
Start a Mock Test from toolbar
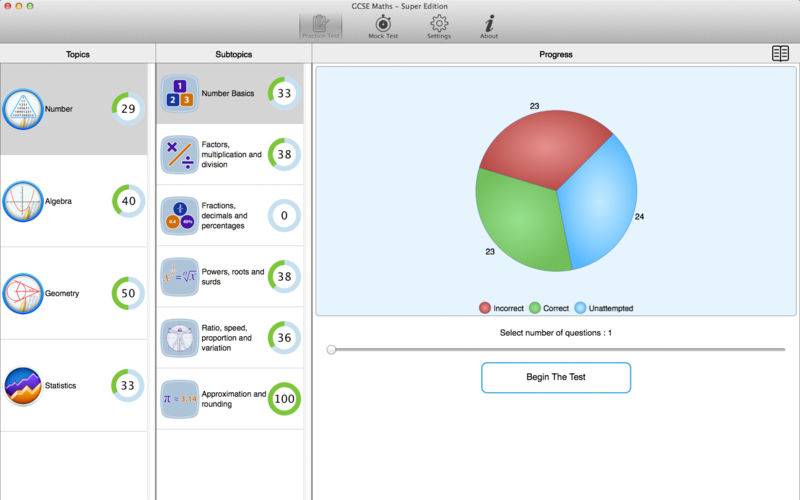point(383,27)
